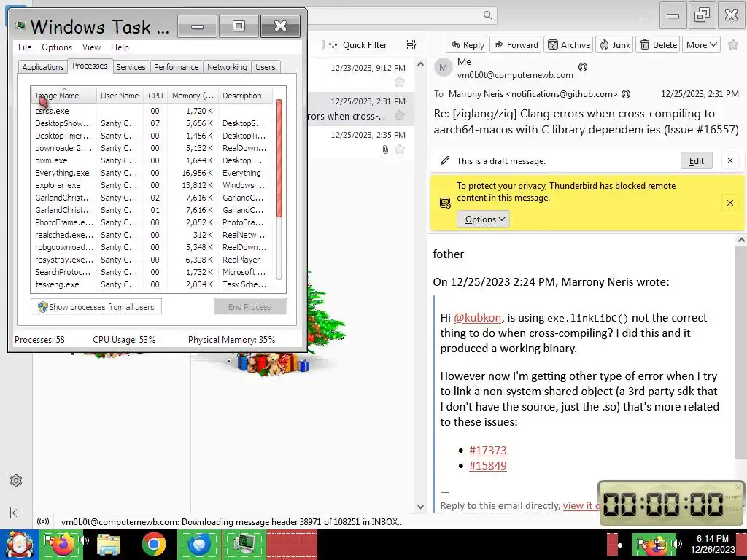Select the Everything.exe process row
The width and height of the screenshot is (747, 560).
[x=152, y=173]
